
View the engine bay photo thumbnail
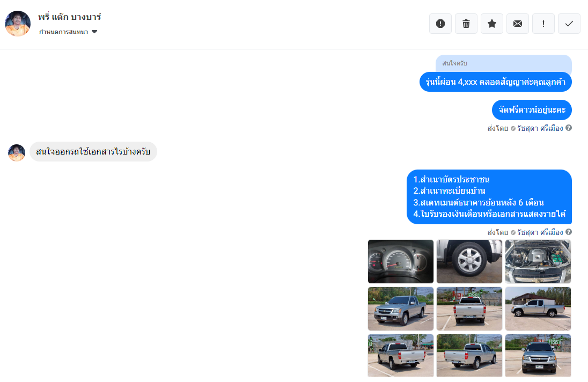pos(538,261)
